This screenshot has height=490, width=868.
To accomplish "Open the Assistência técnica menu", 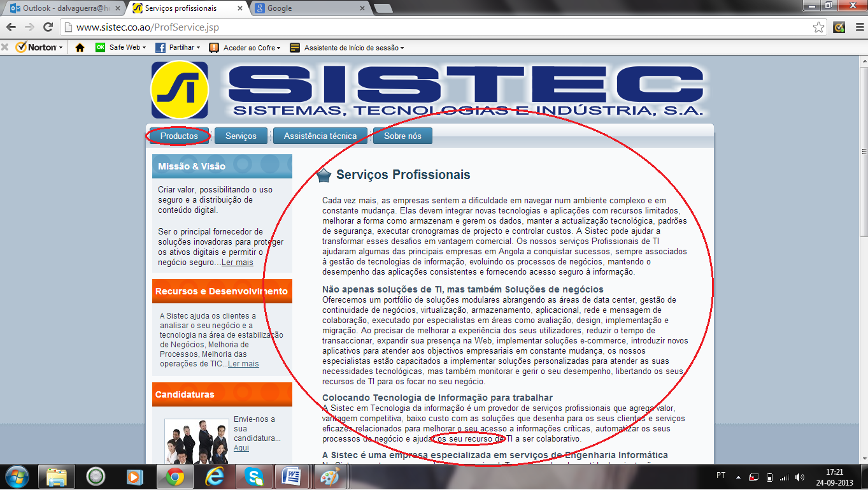I will [x=320, y=136].
